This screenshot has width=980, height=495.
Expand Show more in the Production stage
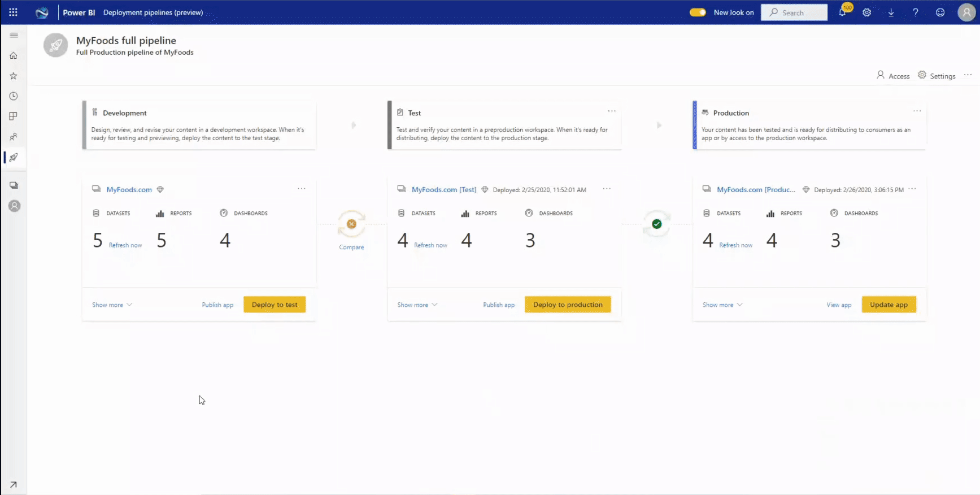coord(722,305)
